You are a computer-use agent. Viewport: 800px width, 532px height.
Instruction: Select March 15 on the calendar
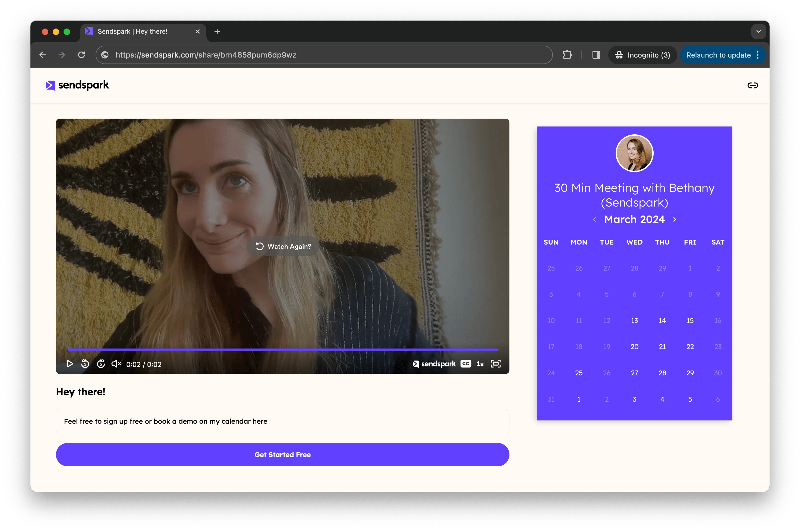tap(690, 321)
